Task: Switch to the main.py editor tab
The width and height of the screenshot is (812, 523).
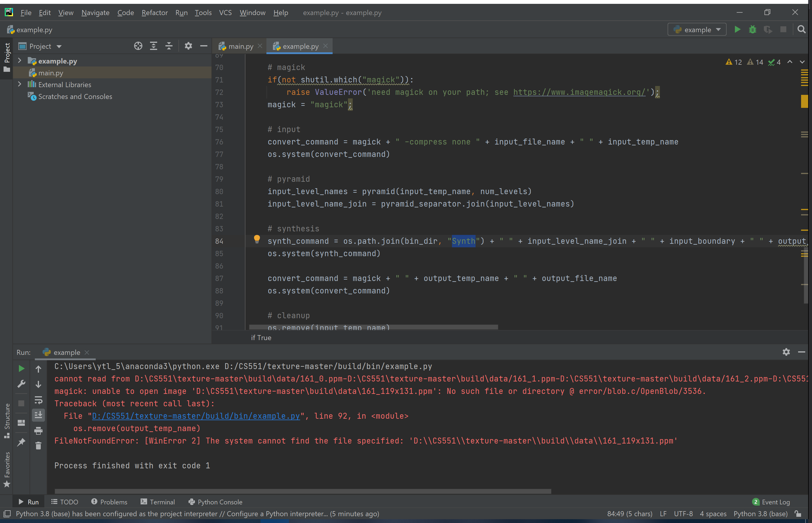Action: [240, 46]
